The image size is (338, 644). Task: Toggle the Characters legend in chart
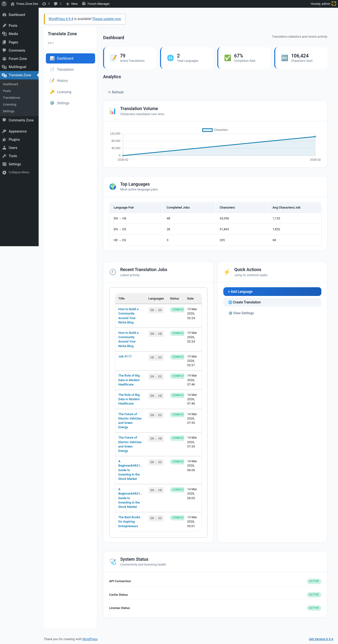tap(215, 130)
